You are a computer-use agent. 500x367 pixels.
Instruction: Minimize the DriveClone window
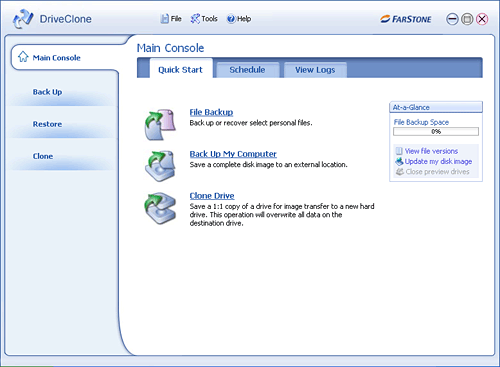point(452,19)
